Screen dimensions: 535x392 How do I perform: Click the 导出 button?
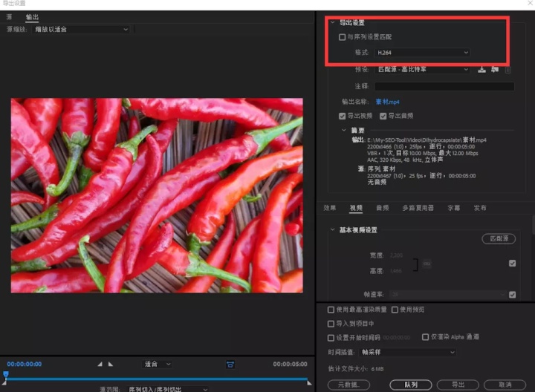[458, 385]
